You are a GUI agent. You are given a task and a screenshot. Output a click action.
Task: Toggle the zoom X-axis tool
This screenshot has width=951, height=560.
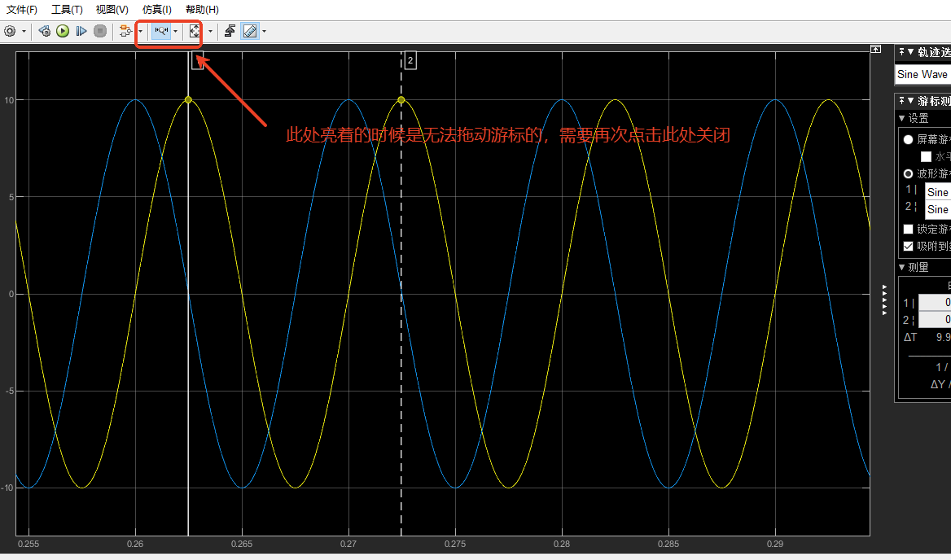pos(160,31)
